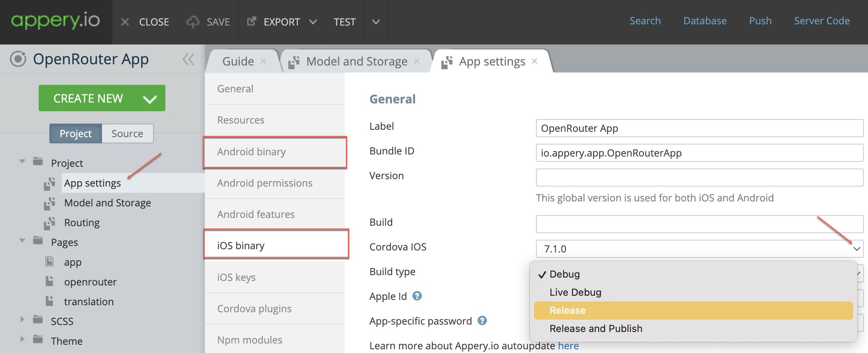The image size is (868, 353).
Task: Open the Cordova iOS version dropdown
Action: click(856, 249)
